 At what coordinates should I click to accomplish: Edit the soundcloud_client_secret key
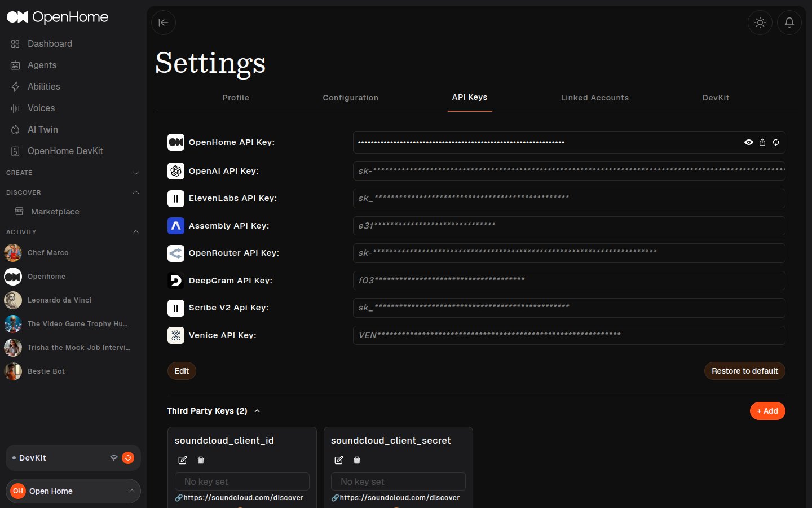click(x=339, y=460)
